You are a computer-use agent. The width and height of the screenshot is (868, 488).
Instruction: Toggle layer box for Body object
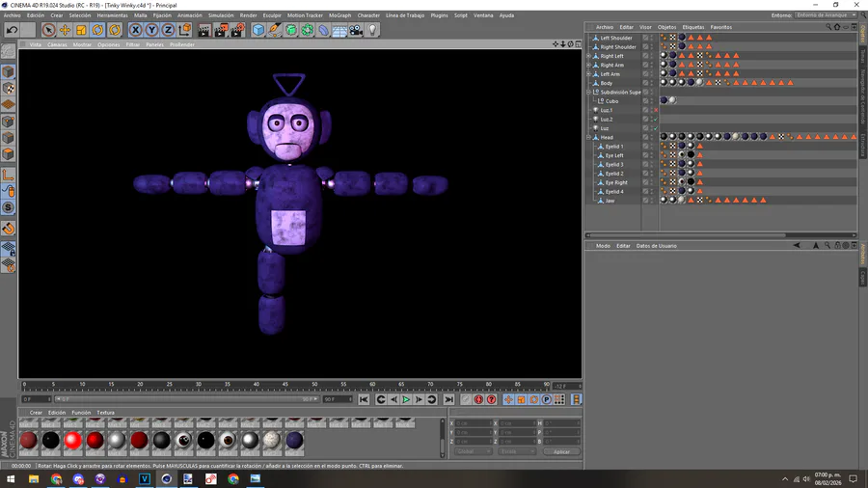point(645,83)
